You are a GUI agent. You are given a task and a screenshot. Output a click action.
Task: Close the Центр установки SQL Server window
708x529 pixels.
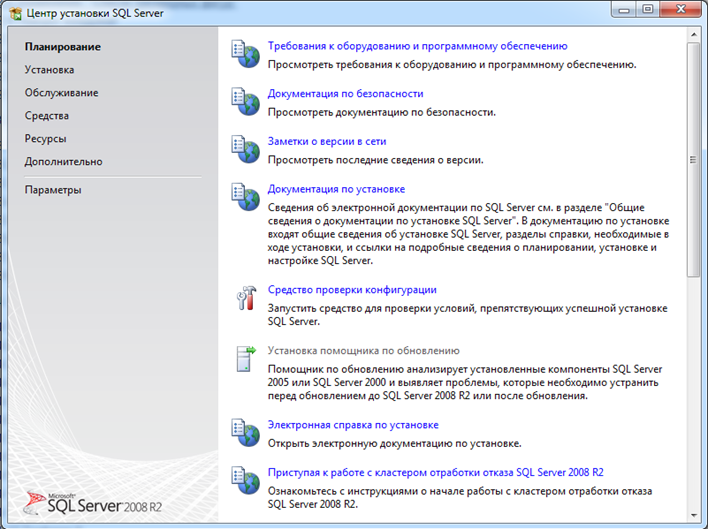(681, 9)
